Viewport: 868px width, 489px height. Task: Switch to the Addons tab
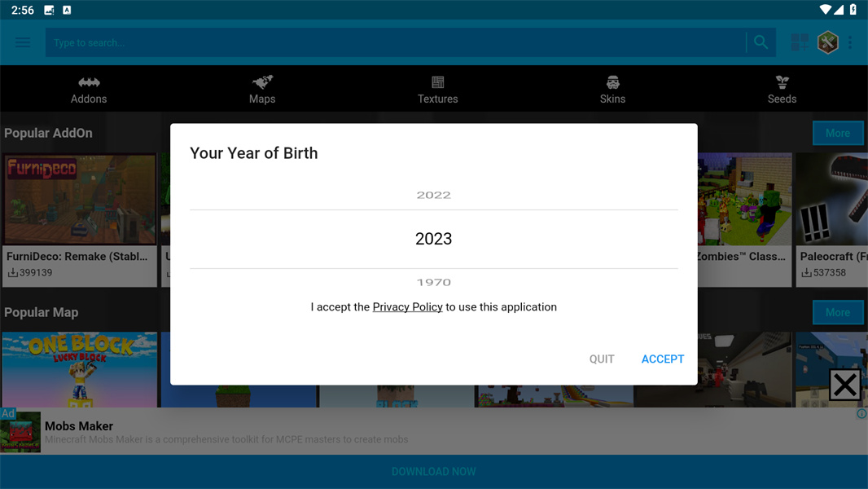pyautogui.click(x=89, y=90)
